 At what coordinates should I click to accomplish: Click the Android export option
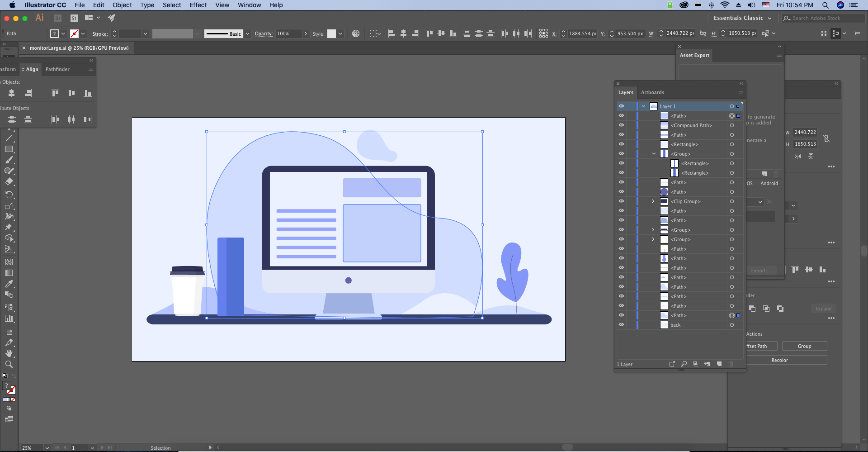pyautogui.click(x=769, y=183)
